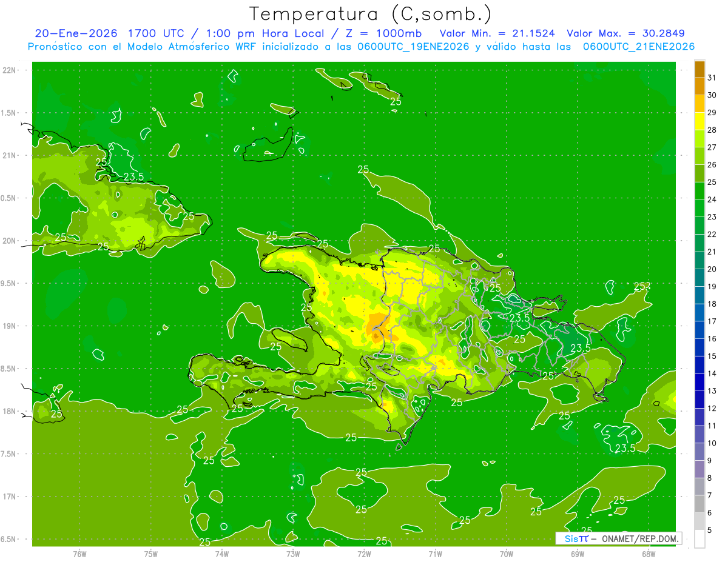Click the '70W' longitude axis label
The height and width of the screenshot is (562, 728).
(x=507, y=554)
